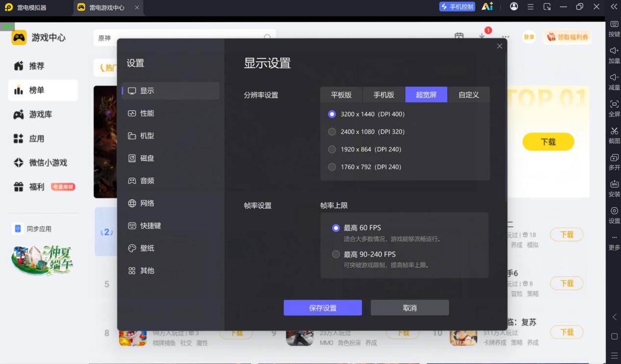Click the pop-out window icon in title bar

[x=547, y=7]
